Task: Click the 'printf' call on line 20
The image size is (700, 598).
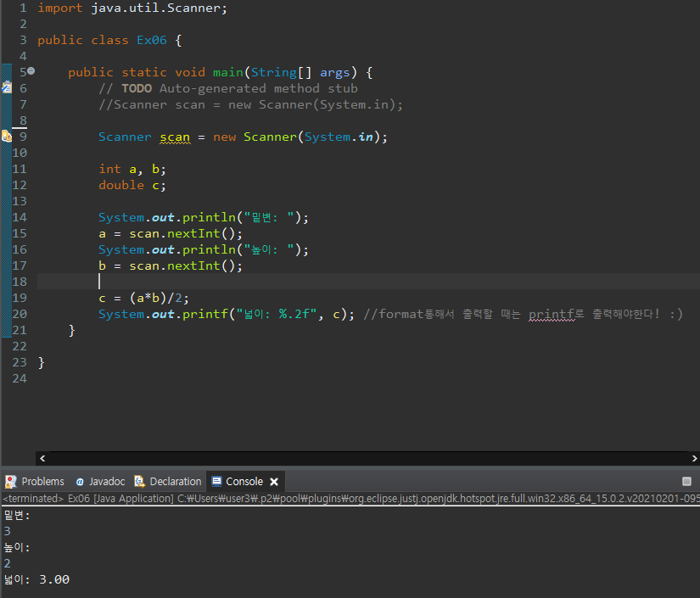Action: [205, 314]
